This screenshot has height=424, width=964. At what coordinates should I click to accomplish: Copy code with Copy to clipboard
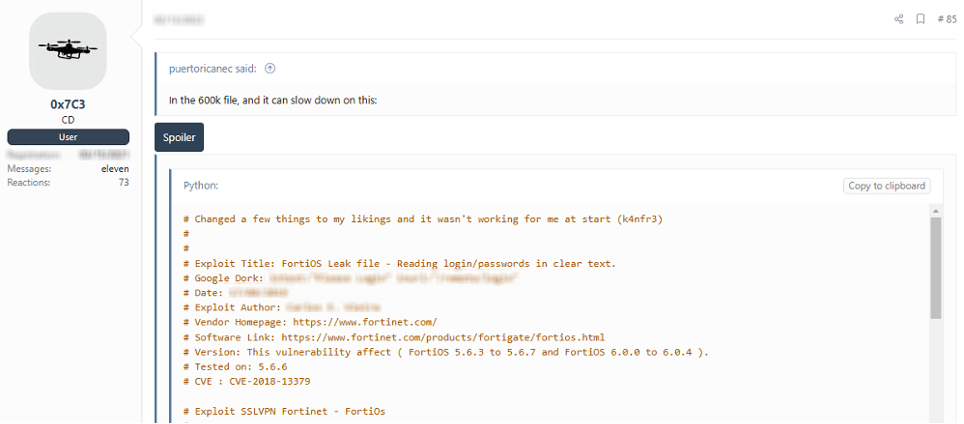(887, 186)
